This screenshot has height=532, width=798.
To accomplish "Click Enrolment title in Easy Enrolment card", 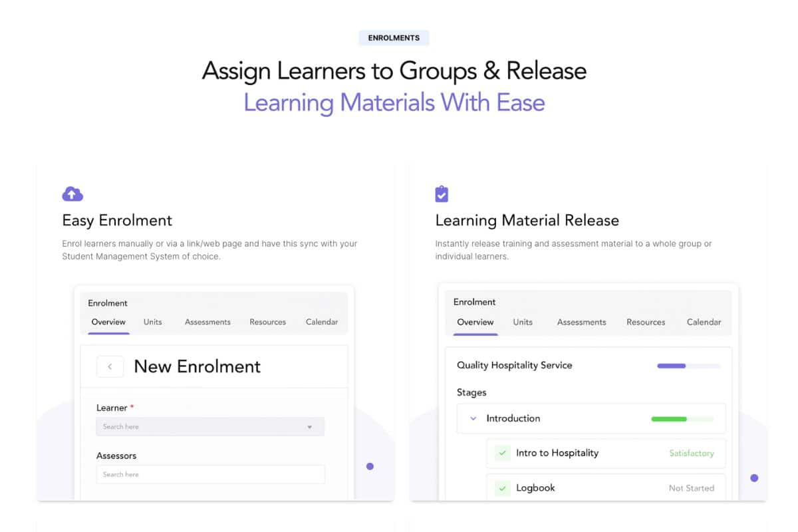I will click(108, 303).
